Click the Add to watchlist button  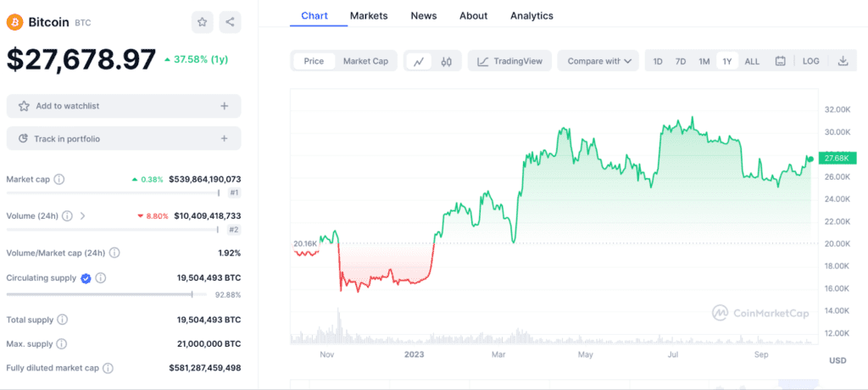(x=124, y=106)
